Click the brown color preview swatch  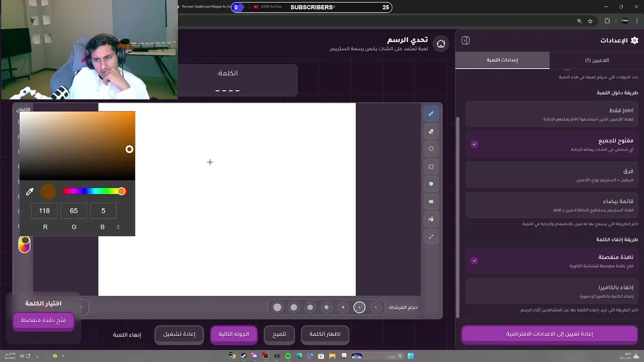(x=48, y=191)
